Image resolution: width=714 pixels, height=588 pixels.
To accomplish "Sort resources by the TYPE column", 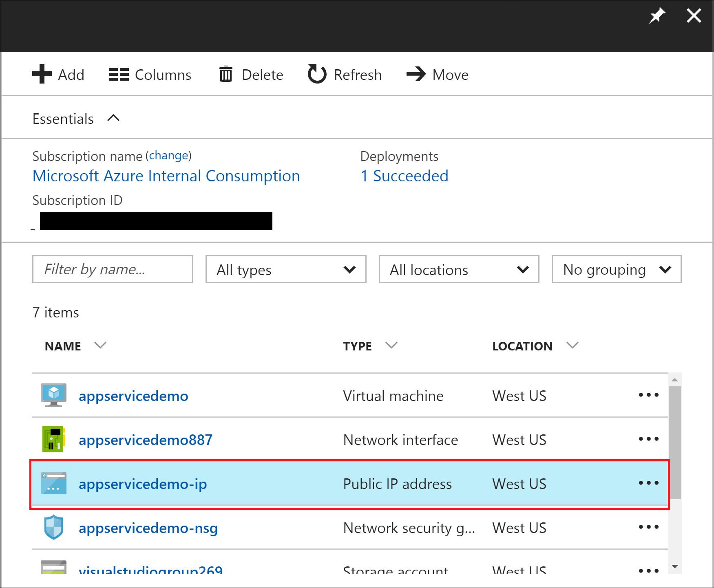I will 357,346.
